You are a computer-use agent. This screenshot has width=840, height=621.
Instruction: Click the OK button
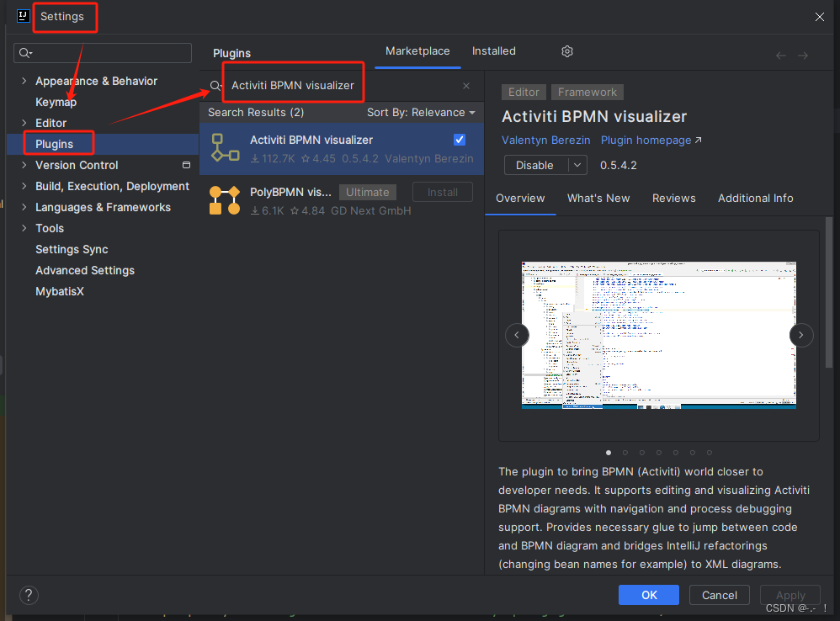(648, 595)
